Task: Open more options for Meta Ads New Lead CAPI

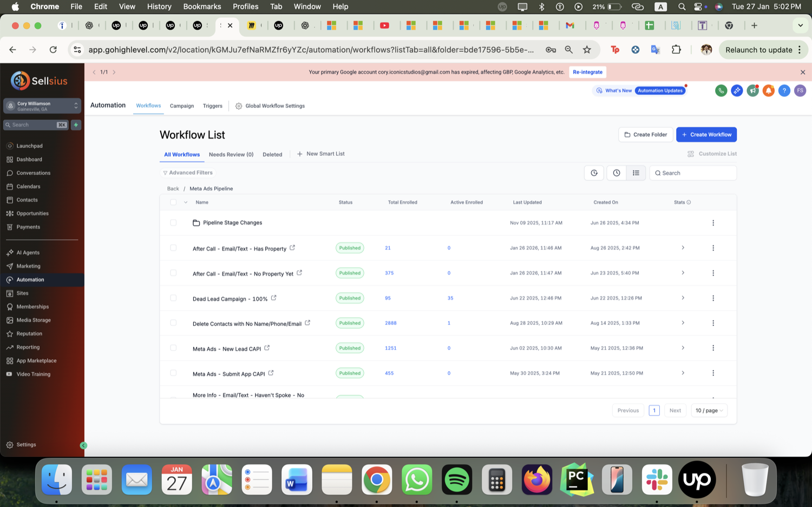Action: tap(713, 348)
